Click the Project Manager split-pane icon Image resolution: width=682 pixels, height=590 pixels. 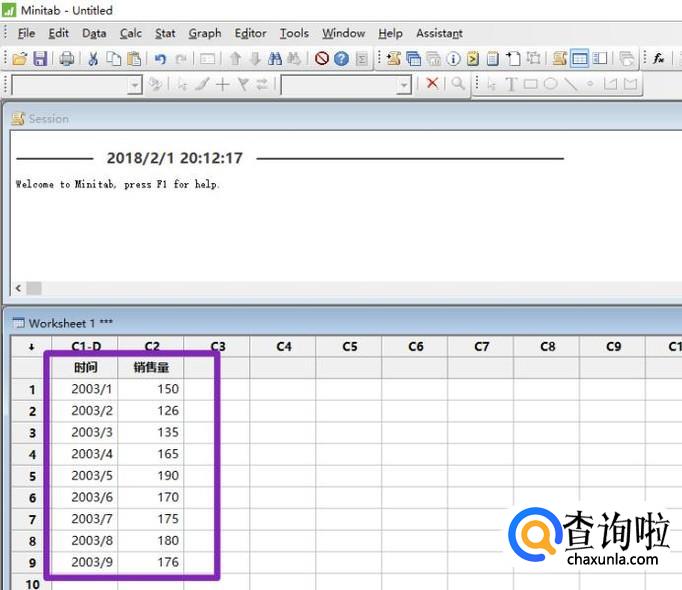(x=600, y=58)
